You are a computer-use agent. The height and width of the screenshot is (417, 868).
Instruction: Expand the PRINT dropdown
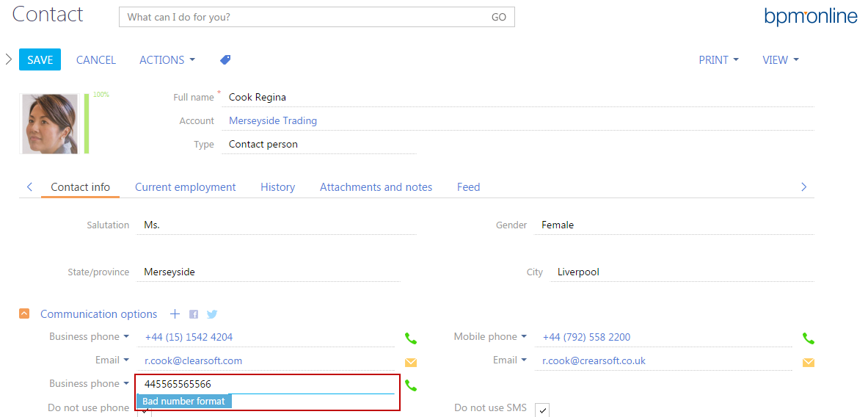[718, 60]
